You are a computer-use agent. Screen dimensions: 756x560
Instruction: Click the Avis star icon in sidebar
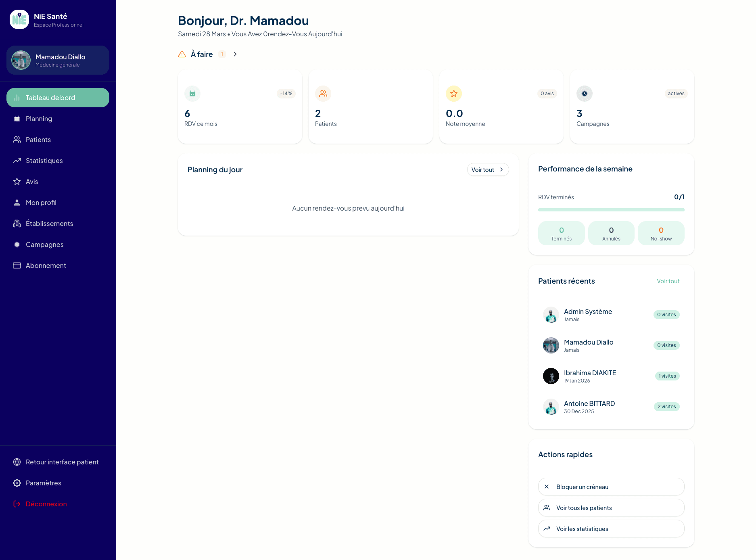click(x=17, y=182)
